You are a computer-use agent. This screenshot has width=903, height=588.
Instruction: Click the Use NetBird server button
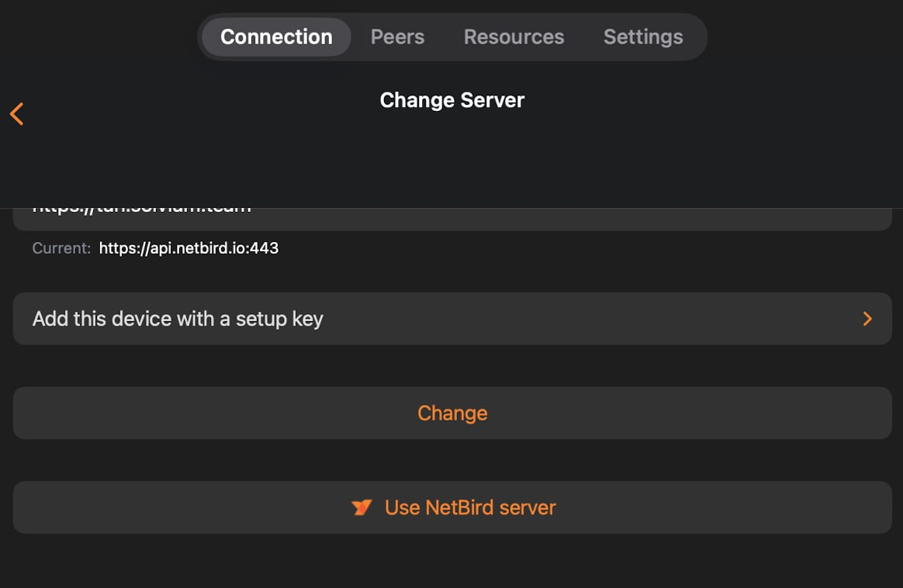[x=452, y=507]
